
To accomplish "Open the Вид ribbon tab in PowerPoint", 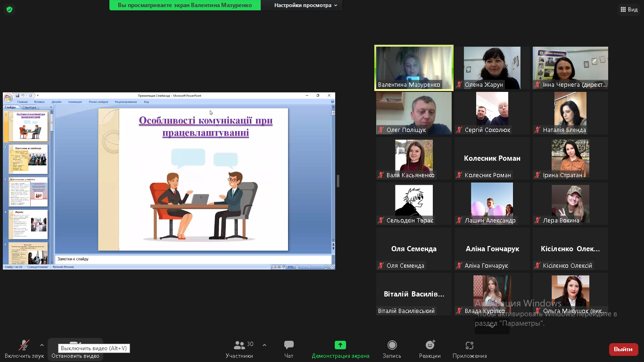I will pos(147,102).
